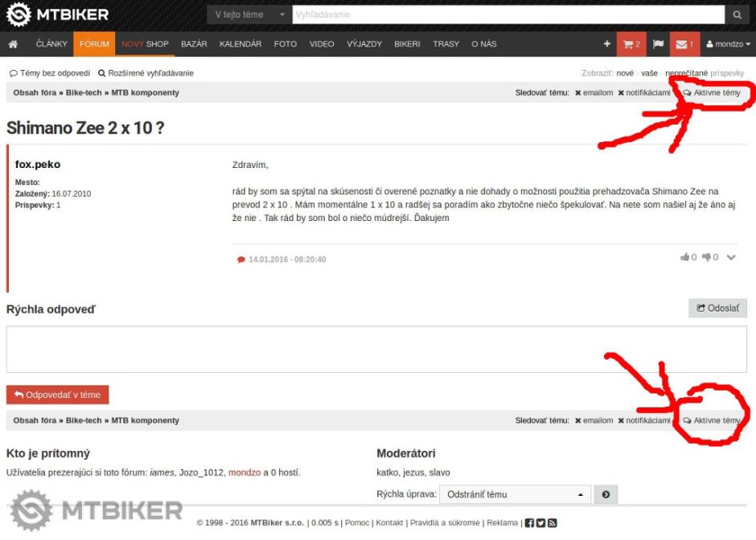Click the 'Odpovedať v téme' button
Viewport: 756px width, 540px height.
(x=57, y=395)
